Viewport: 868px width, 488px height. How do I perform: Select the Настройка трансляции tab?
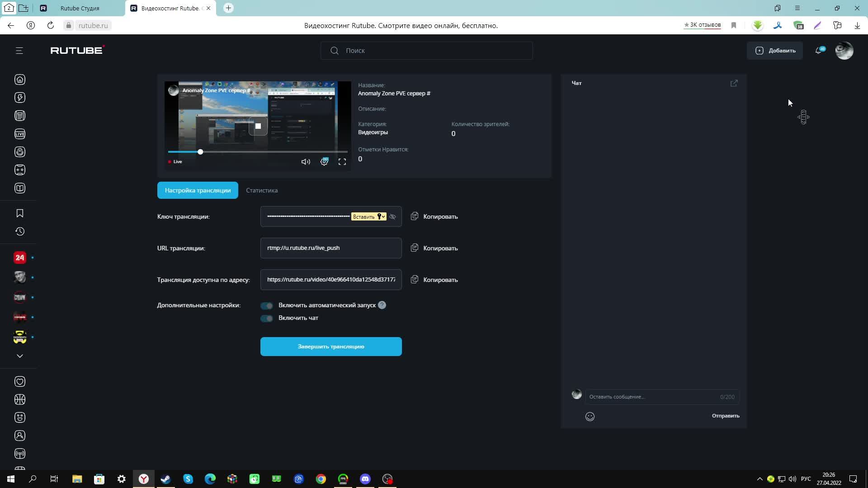(198, 190)
